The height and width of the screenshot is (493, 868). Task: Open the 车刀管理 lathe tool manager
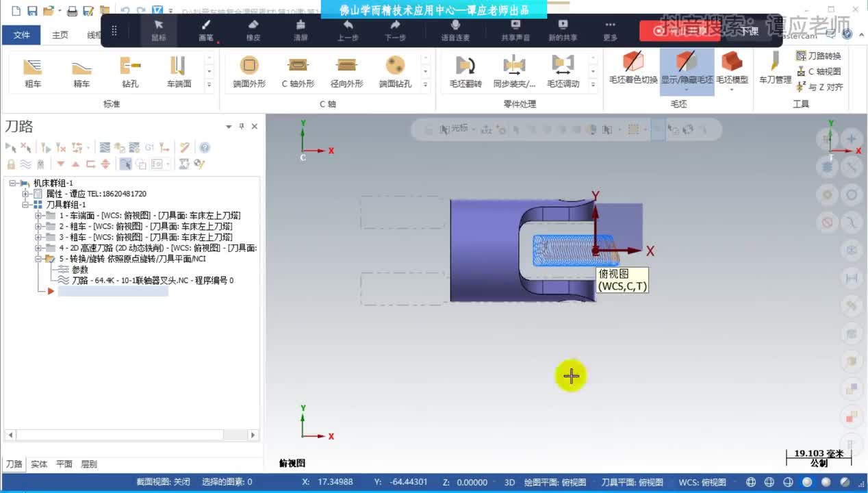pos(775,68)
